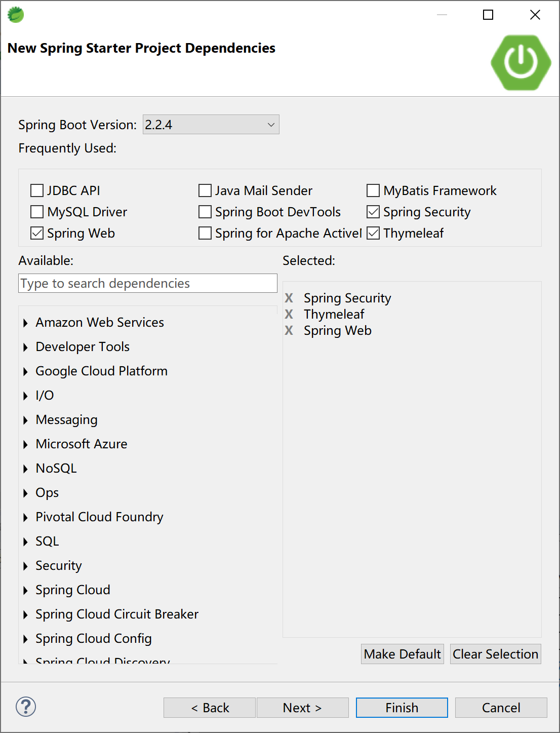Expand the Amazon Web Services category
This screenshot has width=560, height=733.
click(25, 323)
